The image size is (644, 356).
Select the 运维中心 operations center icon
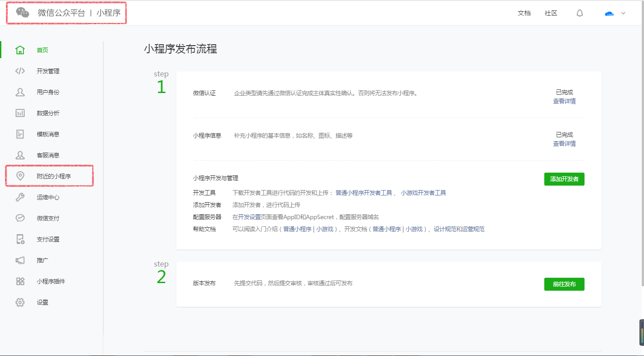(20, 197)
